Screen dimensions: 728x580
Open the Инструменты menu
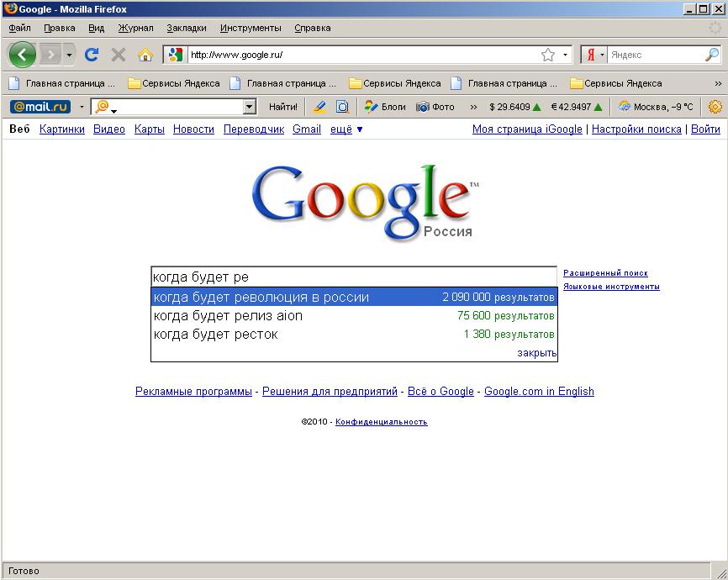251,28
